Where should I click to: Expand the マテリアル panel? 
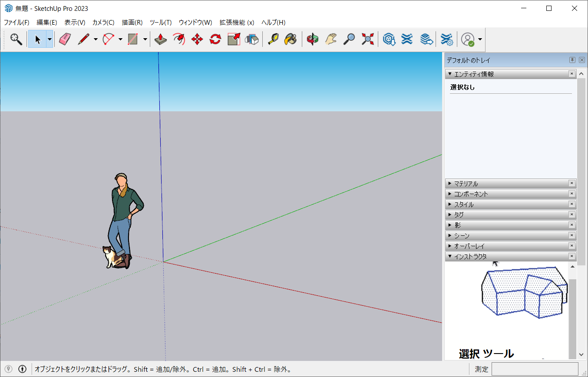[450, 184]
